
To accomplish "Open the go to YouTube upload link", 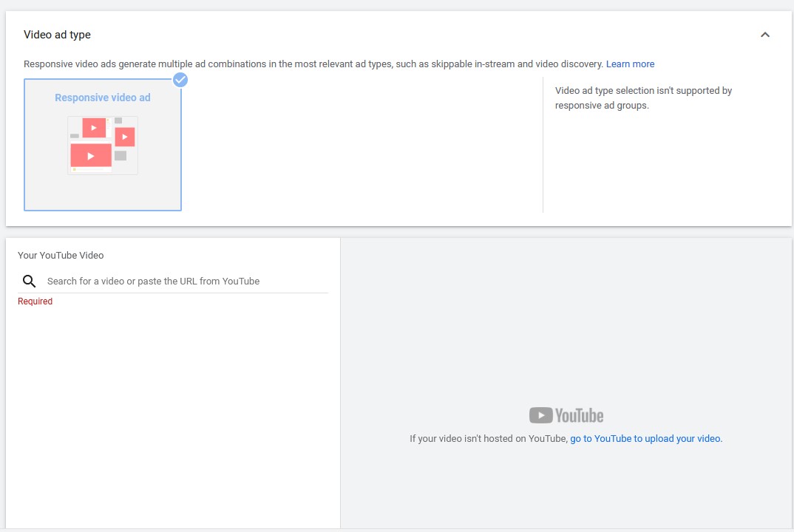I will click(645, 439).
